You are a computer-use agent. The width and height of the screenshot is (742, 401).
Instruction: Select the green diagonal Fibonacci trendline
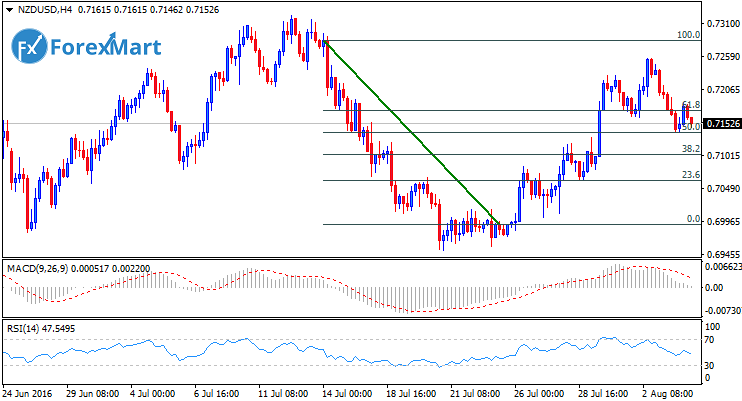click(x=410, y=130)
